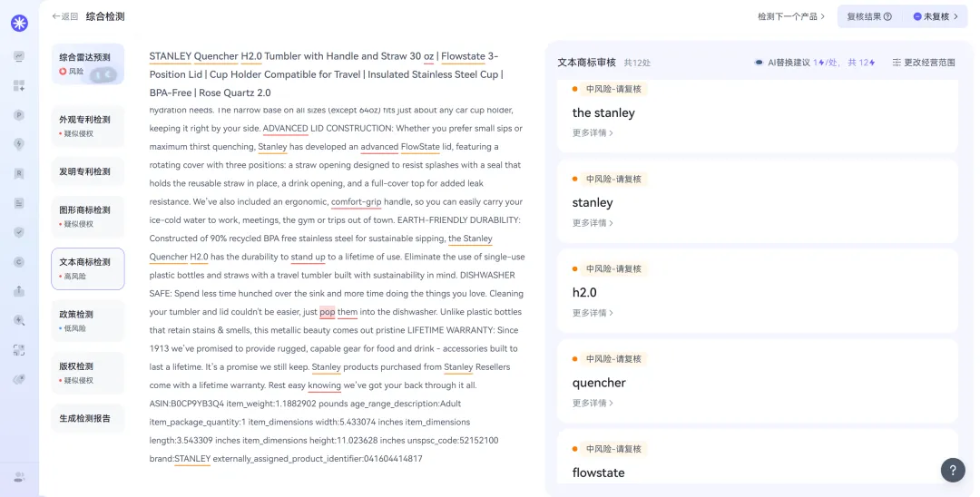Click underlined 'ADVANCED' in the description
This screenshot has width=980, height=497.
coord(286,128)
